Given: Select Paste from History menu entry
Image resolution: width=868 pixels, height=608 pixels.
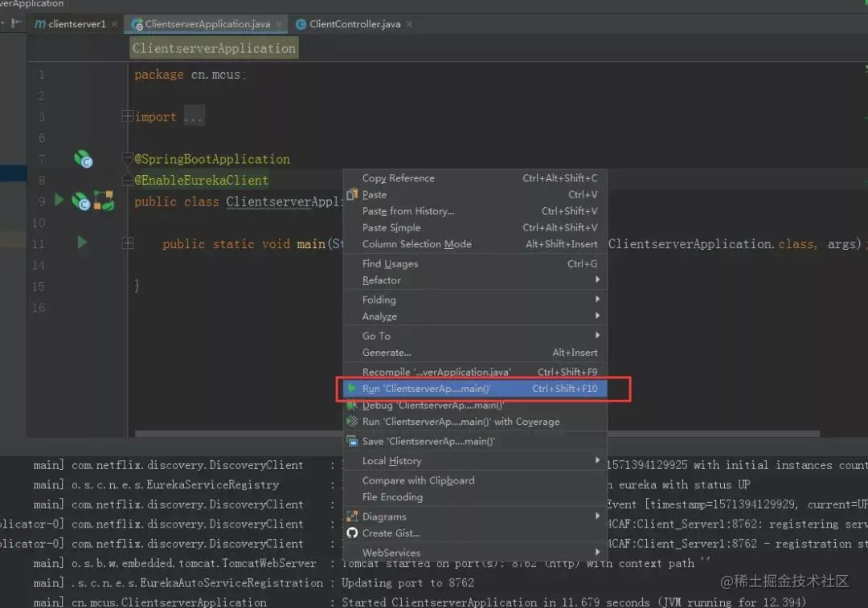Looking at the screenshot, I should click(x=475, y=211).
